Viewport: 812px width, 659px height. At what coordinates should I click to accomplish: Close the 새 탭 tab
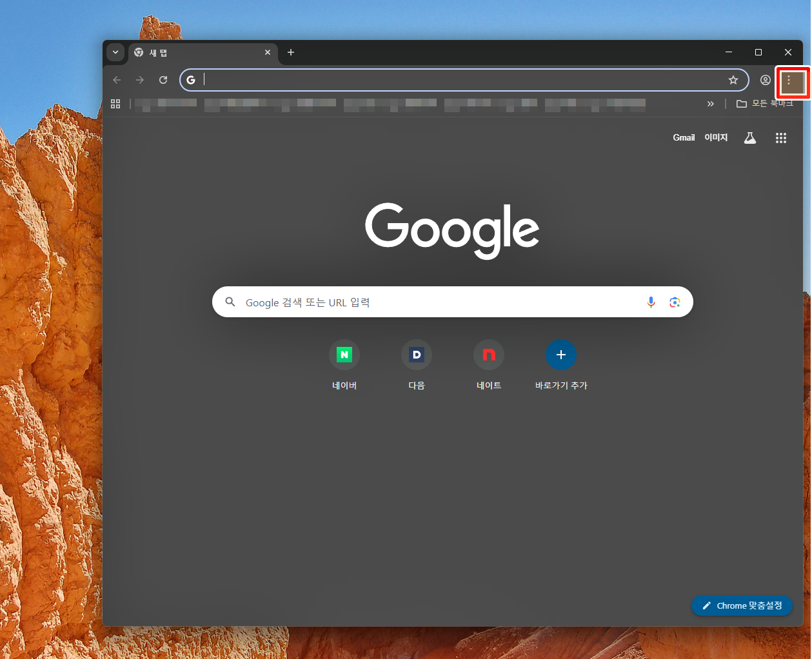[x=268, y=52]
